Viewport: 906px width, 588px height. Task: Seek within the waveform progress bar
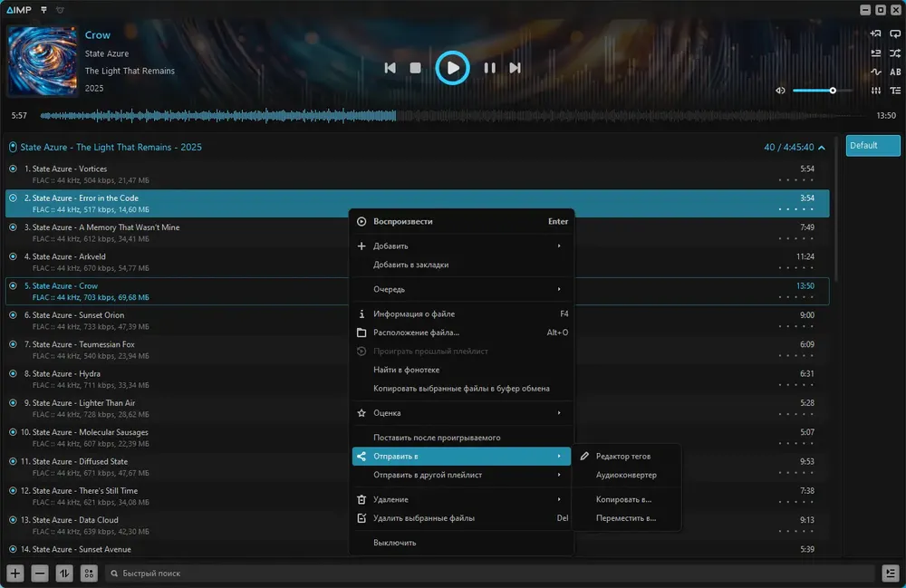(454, 116)
